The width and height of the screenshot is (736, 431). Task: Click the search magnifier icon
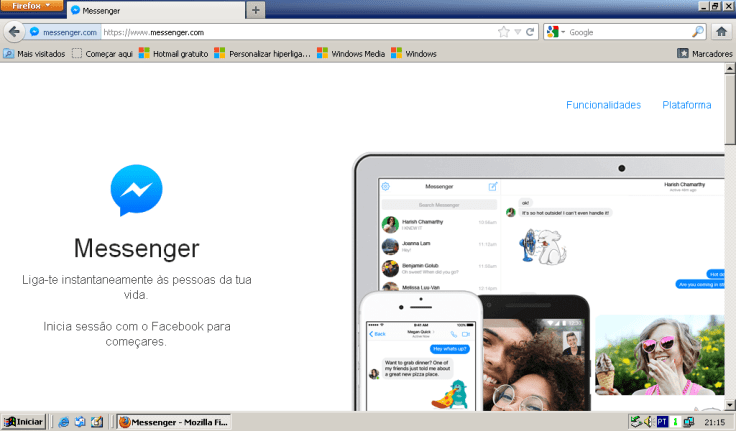(x=697, y=32)
